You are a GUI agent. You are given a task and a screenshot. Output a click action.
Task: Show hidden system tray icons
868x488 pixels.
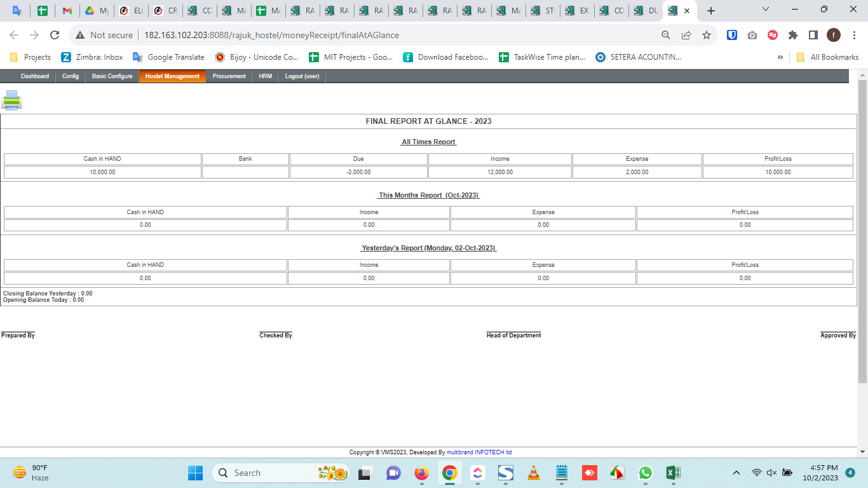736,473
